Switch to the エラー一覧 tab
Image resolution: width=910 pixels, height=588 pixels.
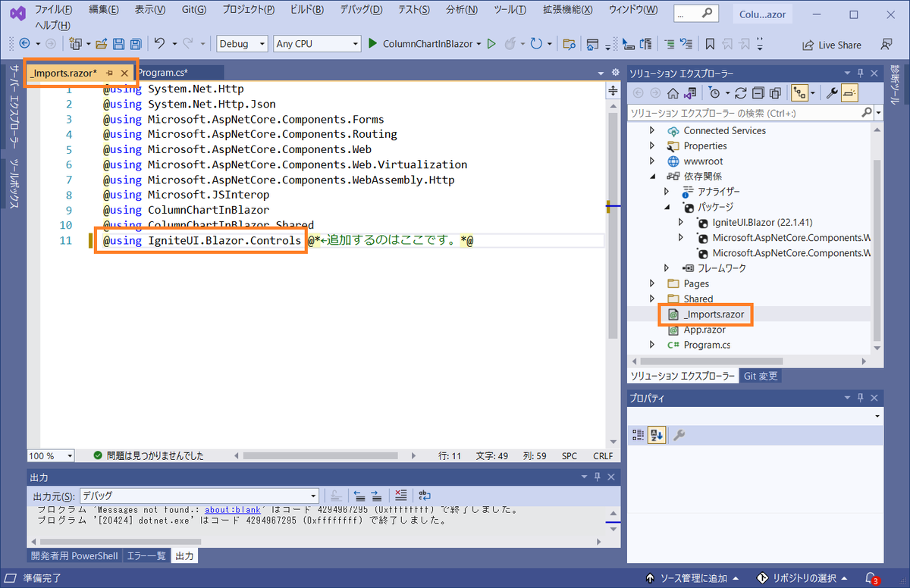[x=146, y=556]
